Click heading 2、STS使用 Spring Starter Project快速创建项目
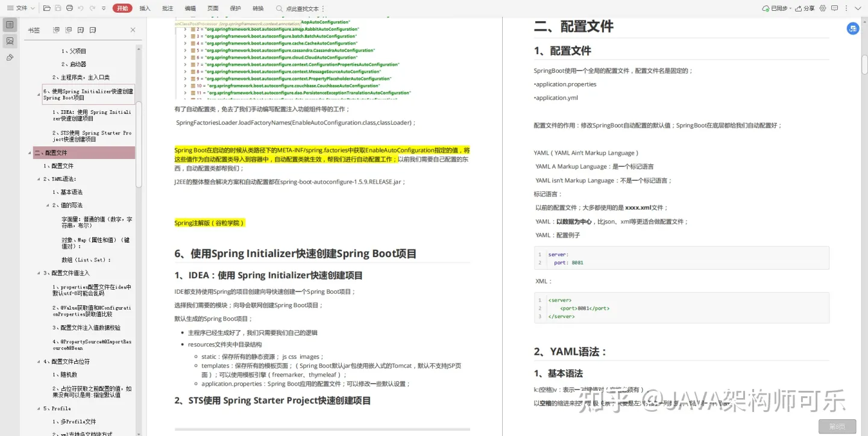 pyautogui.click(x=272, y=400)
